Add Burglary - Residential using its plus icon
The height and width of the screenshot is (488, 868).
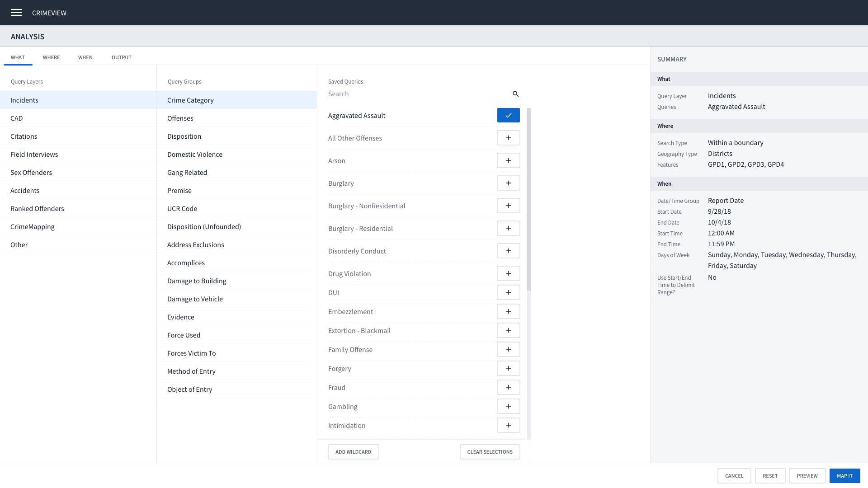click(x=508, y=228)
